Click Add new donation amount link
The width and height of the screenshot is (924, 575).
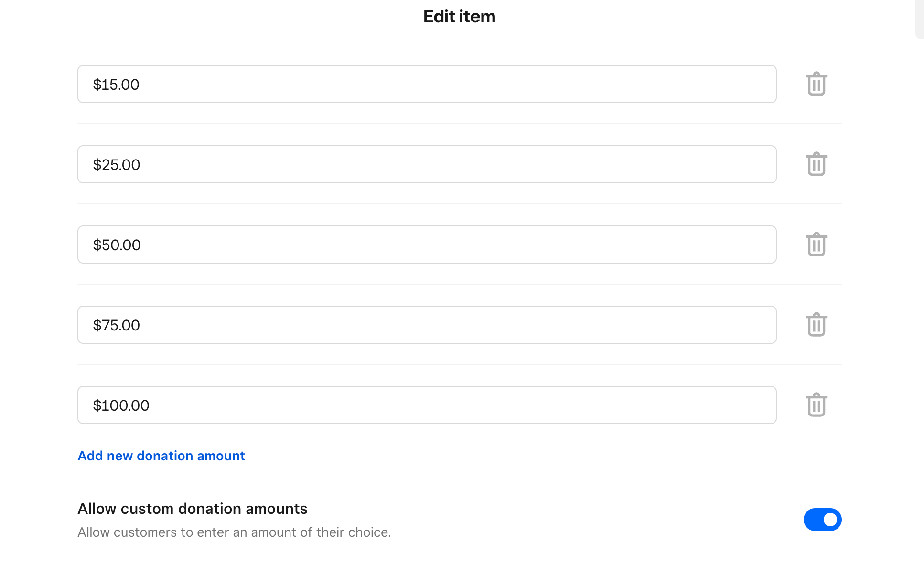pyautogui.click(x=161, y=456)
